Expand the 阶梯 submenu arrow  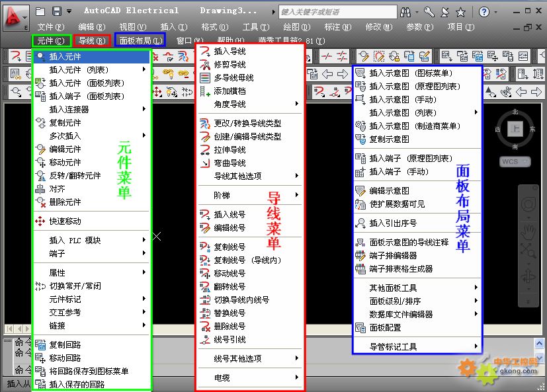pos(297,195)
